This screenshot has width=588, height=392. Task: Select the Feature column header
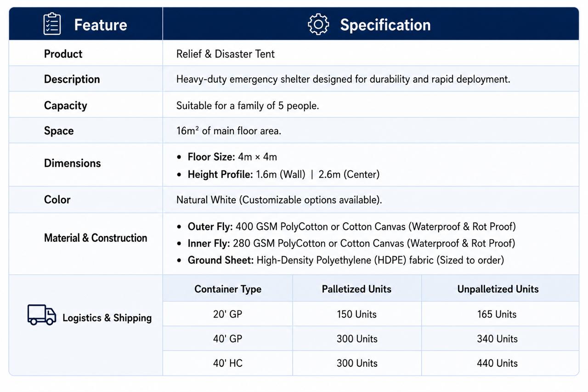coord(101,24)
